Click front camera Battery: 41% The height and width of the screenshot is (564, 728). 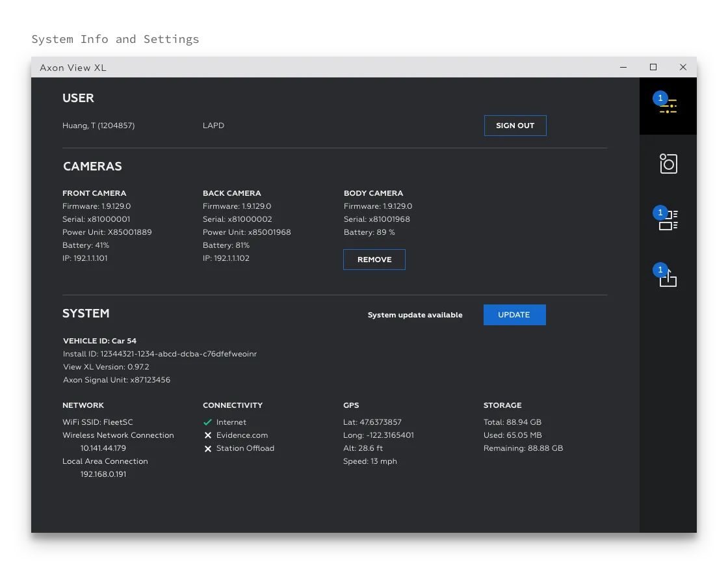[x=86, y=245]
